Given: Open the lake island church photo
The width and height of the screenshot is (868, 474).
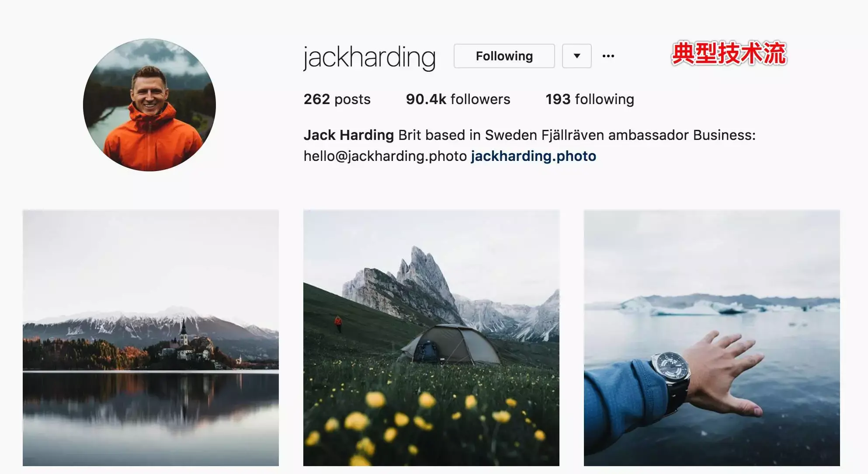Looking at the screenshot, I should (x=151, y=338).
